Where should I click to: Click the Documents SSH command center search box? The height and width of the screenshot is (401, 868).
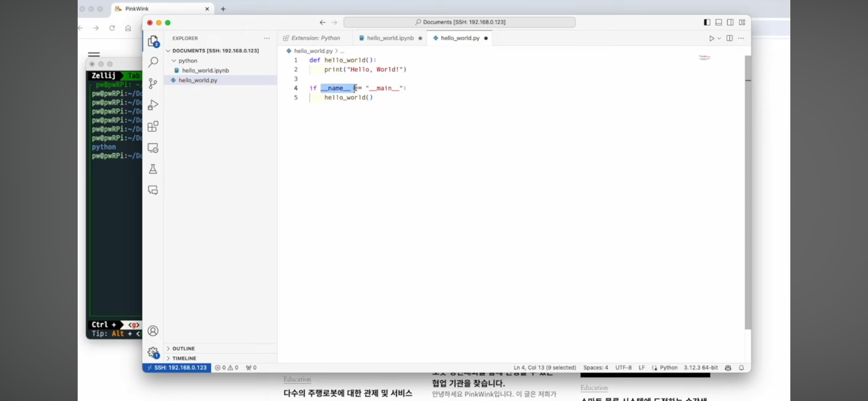(460, 22)
